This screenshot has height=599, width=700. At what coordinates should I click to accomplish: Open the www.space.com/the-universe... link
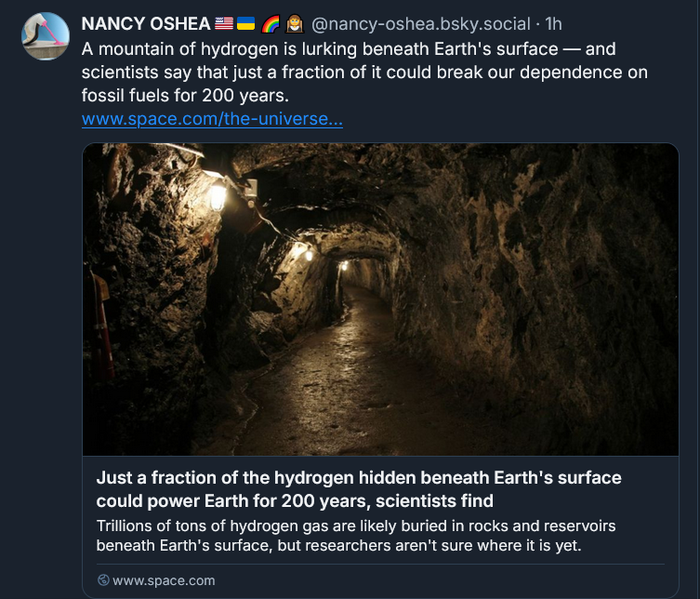[212, 119]
